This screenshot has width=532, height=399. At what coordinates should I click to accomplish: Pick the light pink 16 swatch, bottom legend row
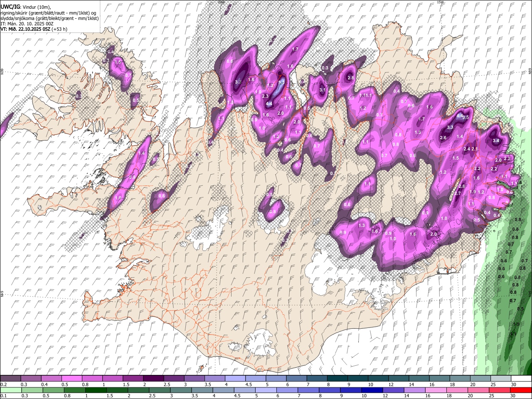436,390
